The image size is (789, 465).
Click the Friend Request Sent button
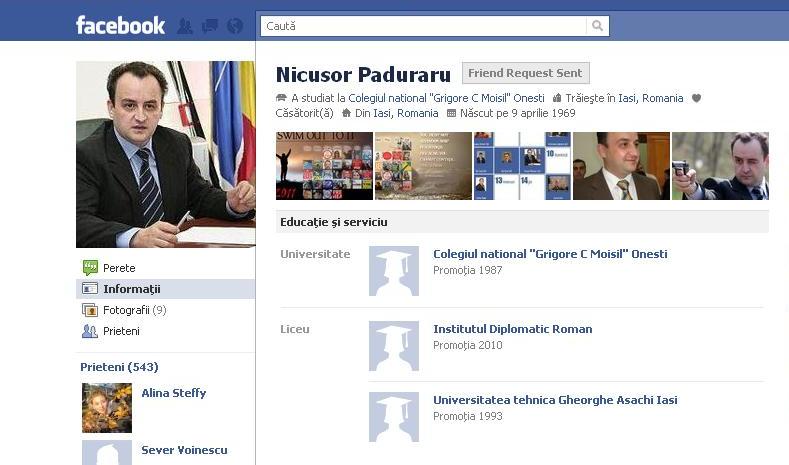525,73
